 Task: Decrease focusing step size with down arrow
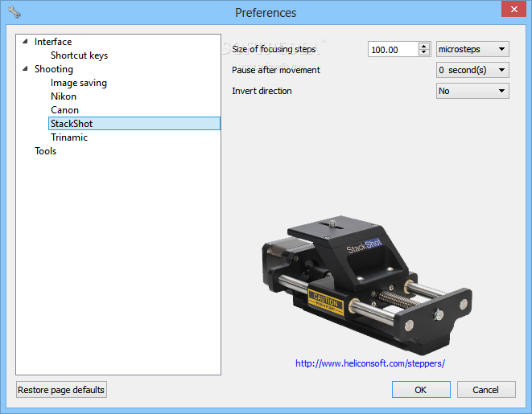click(x=424, y=52)
